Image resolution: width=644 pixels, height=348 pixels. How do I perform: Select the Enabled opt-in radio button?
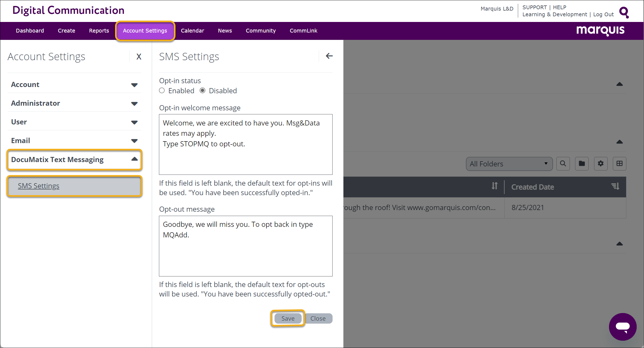tap(162, 91)
